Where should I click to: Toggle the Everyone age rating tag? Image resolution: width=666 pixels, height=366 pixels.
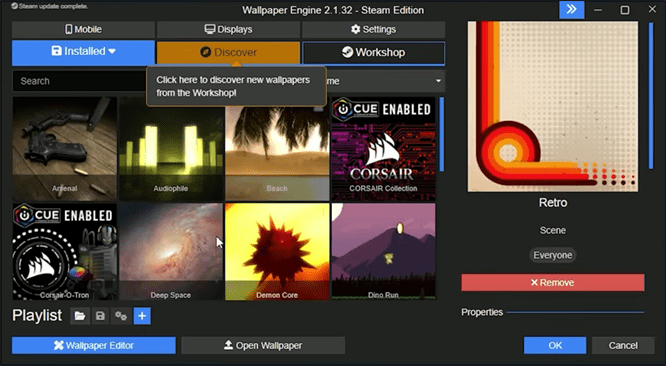[x=553, y=255]
